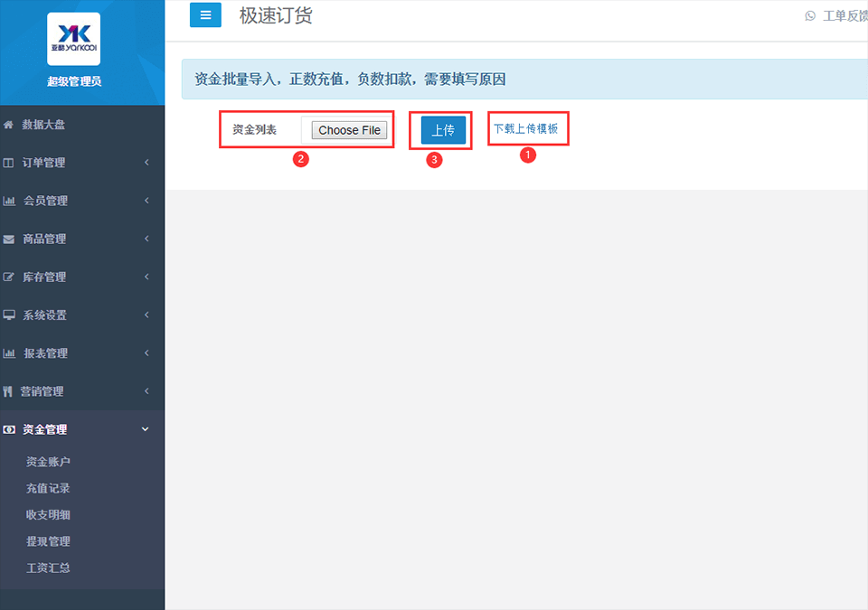This screenshot has width=868, height=610.
Task: Open the 工资汇总 submenu item
Action: point(48,568)
